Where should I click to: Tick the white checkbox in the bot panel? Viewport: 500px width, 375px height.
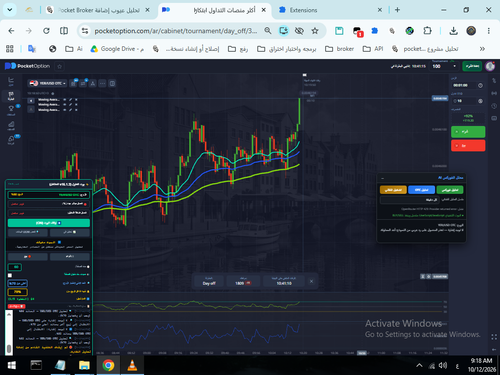click(x=10, y=275)
